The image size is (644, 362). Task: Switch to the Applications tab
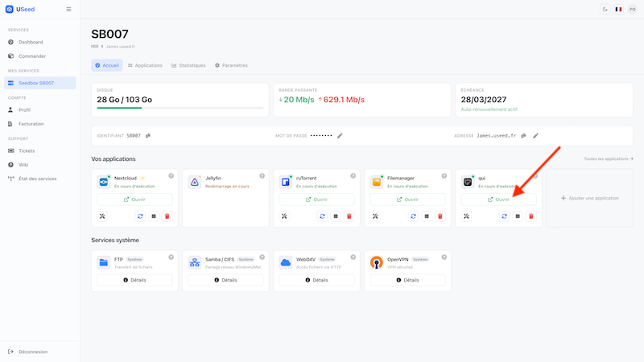[x=145, y=65]
